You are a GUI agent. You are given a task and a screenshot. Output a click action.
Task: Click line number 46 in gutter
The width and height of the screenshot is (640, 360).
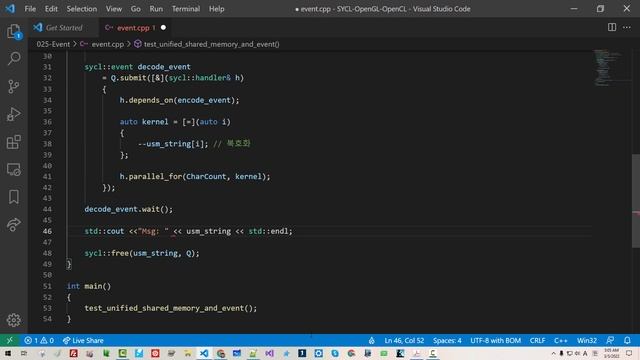coord(47,231)
